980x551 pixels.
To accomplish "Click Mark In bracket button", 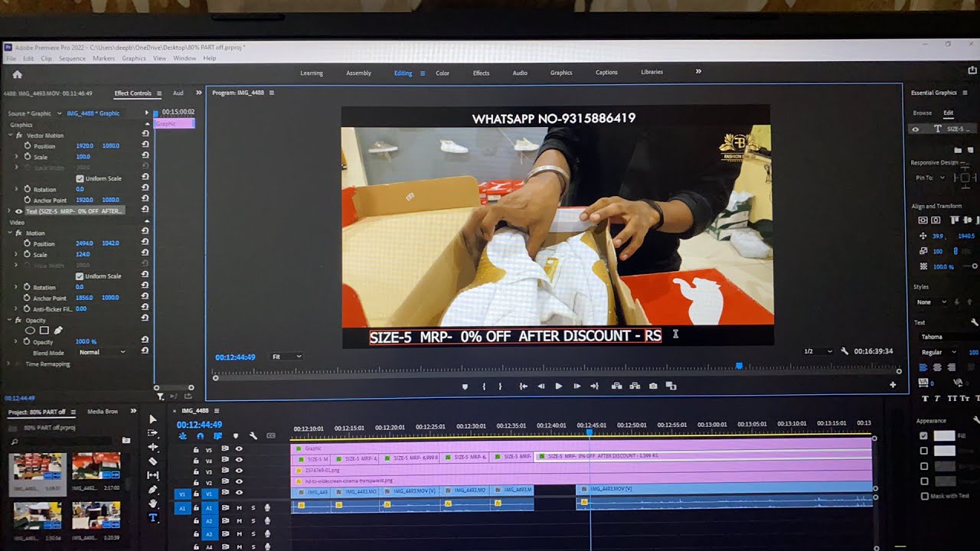I will 484,386.
